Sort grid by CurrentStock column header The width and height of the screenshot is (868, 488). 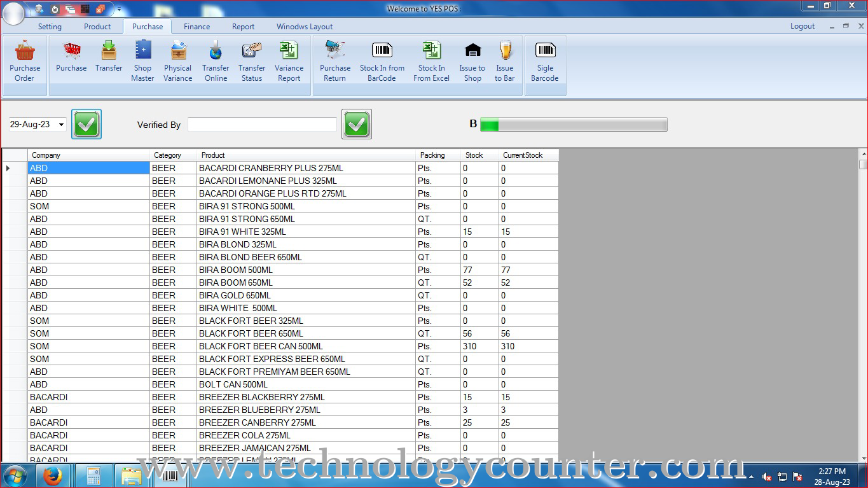[528, 155]
